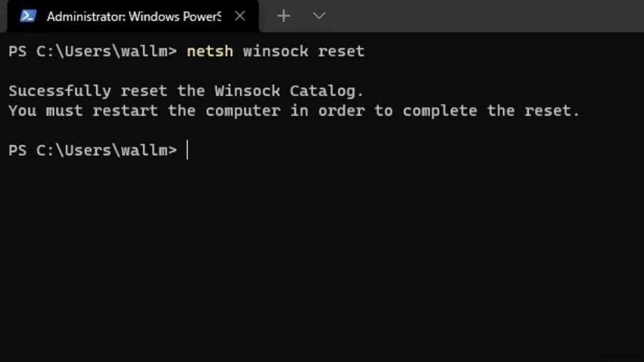Click "winsock" in the typed command line
This screenshot has width=644, height=362.
pyautogui.click(x=275, y=51)
